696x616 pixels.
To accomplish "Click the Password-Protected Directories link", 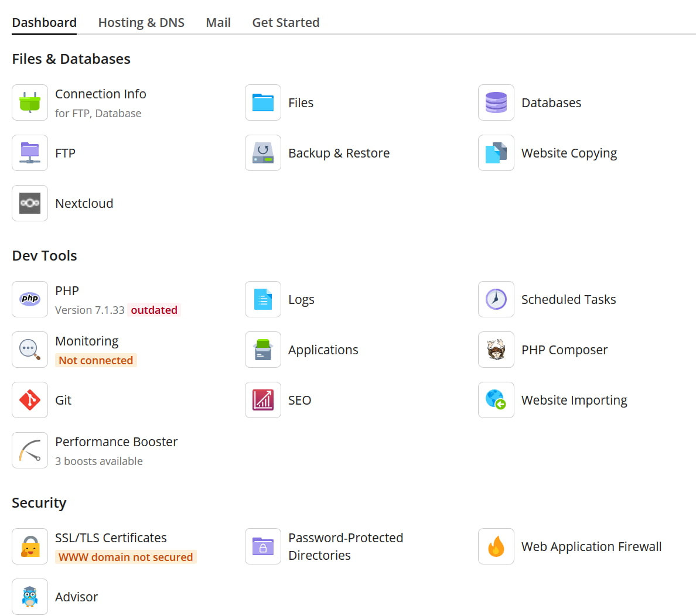I will (345, 546).
